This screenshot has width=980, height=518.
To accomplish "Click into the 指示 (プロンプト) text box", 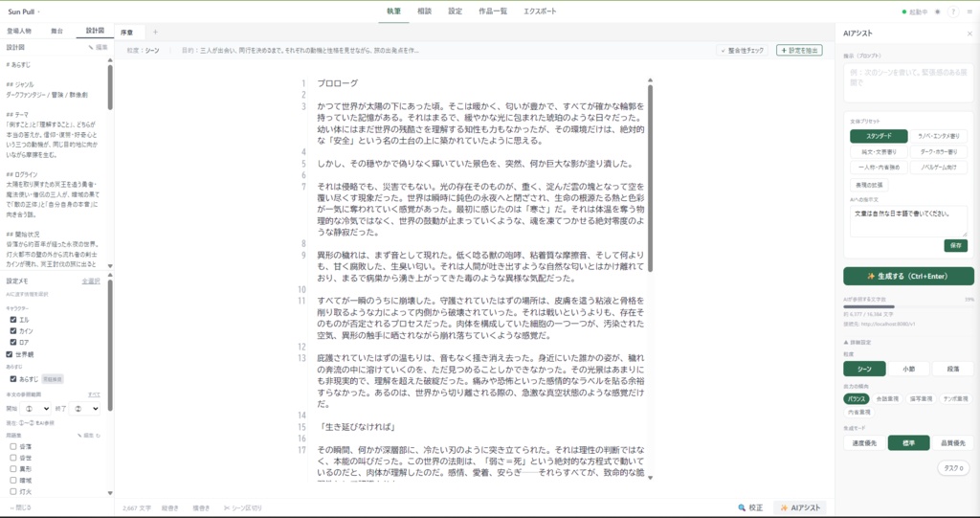I will click(x=908, y=83).
